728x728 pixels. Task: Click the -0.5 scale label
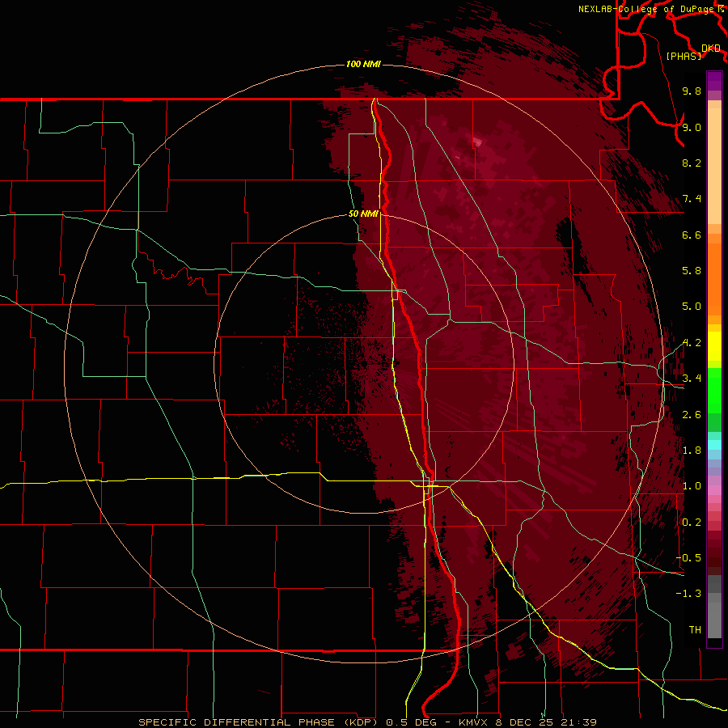[x=688, y=558]
